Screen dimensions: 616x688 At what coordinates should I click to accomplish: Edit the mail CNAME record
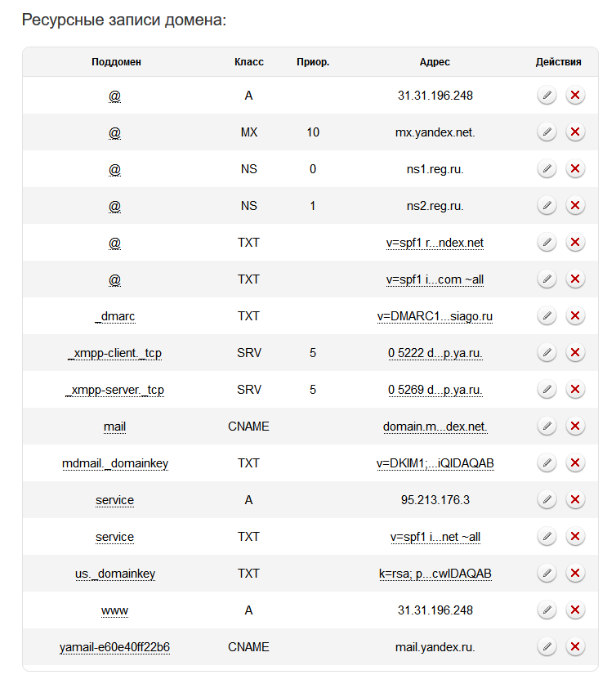point(547,427)
